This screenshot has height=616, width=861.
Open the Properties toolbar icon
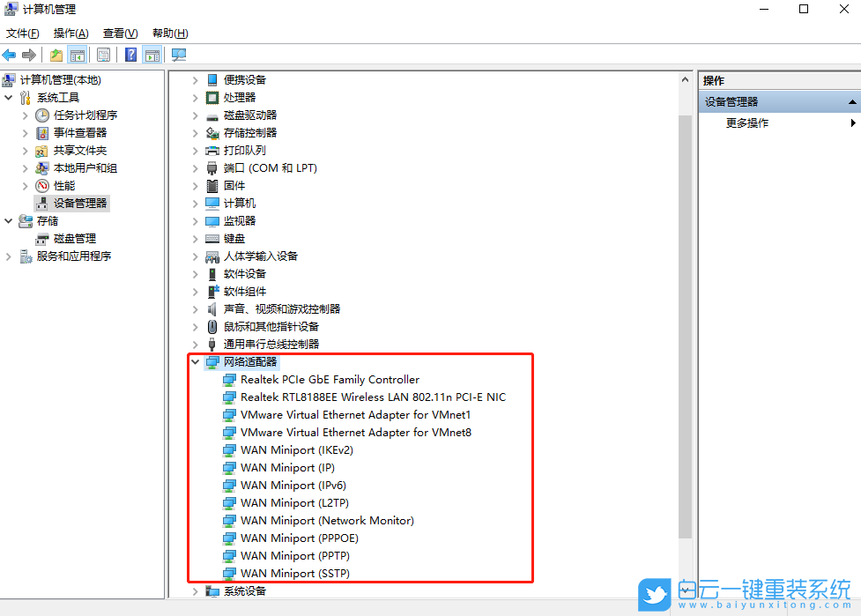[x=103, y=54]
